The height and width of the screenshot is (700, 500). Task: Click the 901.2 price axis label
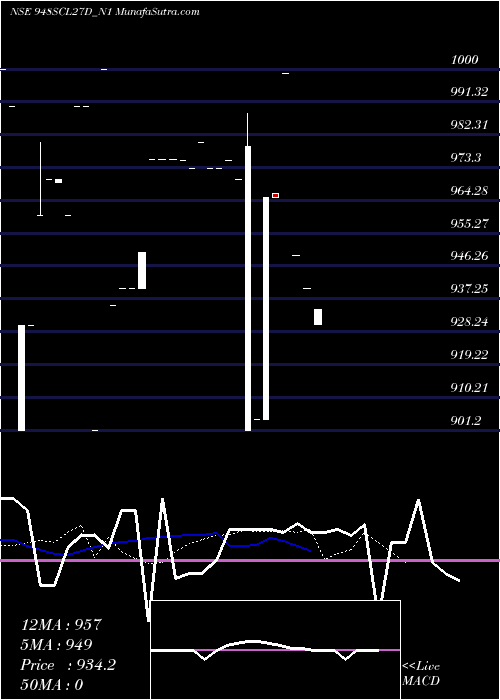(466, 420)
